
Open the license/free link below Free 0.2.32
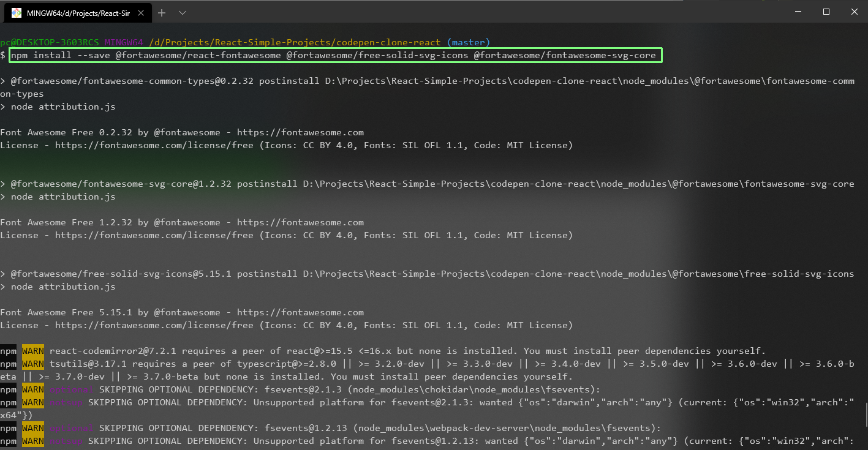pyautogui.click(x=154, y=145)
